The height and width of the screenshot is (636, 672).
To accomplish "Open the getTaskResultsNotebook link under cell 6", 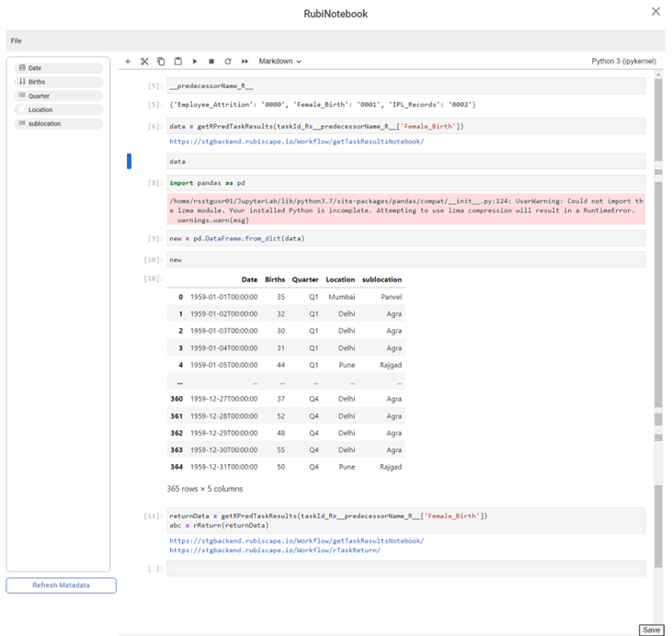I will pyautogui.click(x=297, y=142).
